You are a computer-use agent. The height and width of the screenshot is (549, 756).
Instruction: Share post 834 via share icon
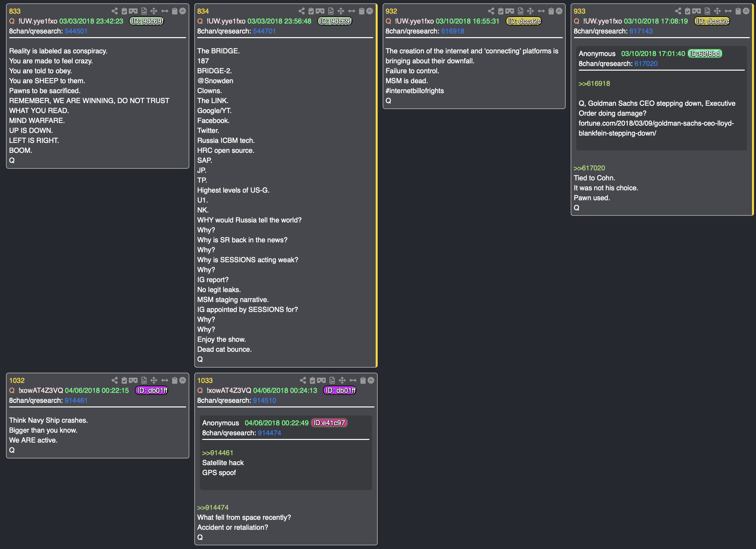click(301, 11)
